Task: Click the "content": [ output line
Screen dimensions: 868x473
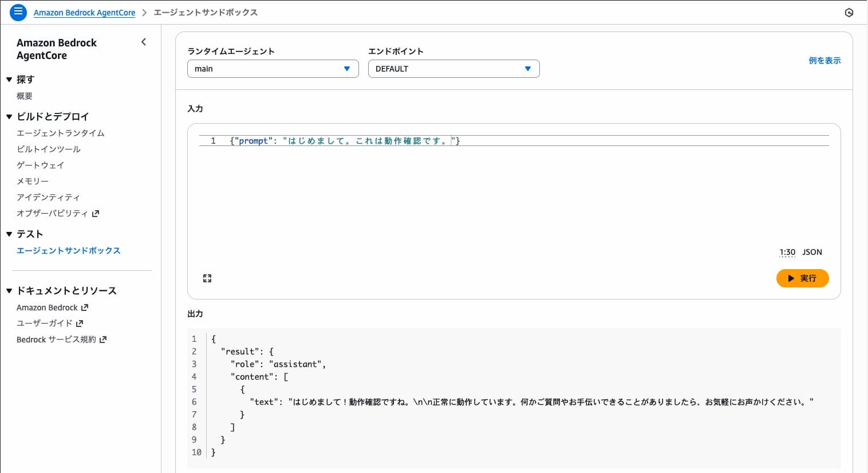Action: pyautogui.click(x=259, y=377)
